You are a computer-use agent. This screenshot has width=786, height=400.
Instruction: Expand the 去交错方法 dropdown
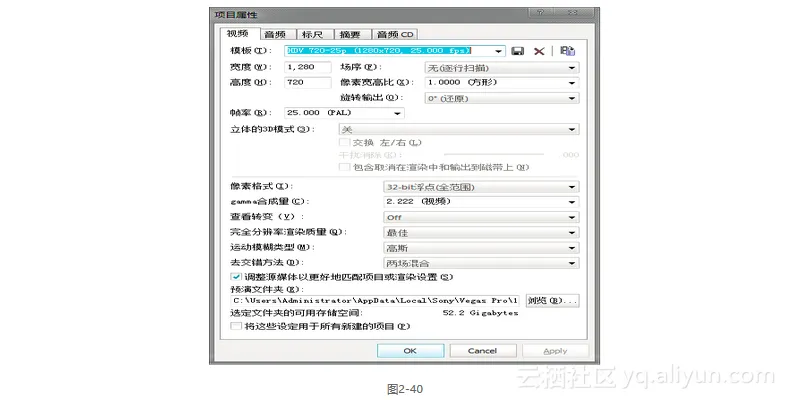point(481,263)
